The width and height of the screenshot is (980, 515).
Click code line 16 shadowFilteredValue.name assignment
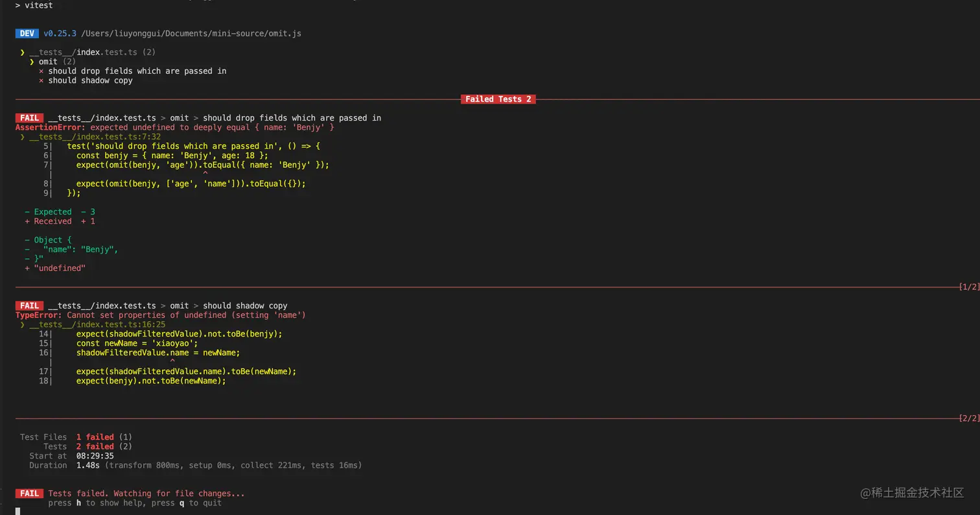point(158,353)
